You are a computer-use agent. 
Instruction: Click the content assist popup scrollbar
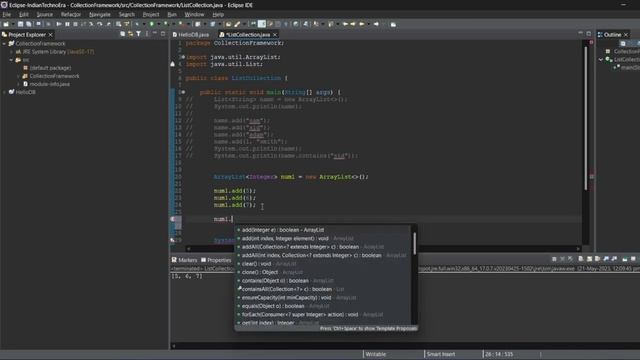(414, 243)
